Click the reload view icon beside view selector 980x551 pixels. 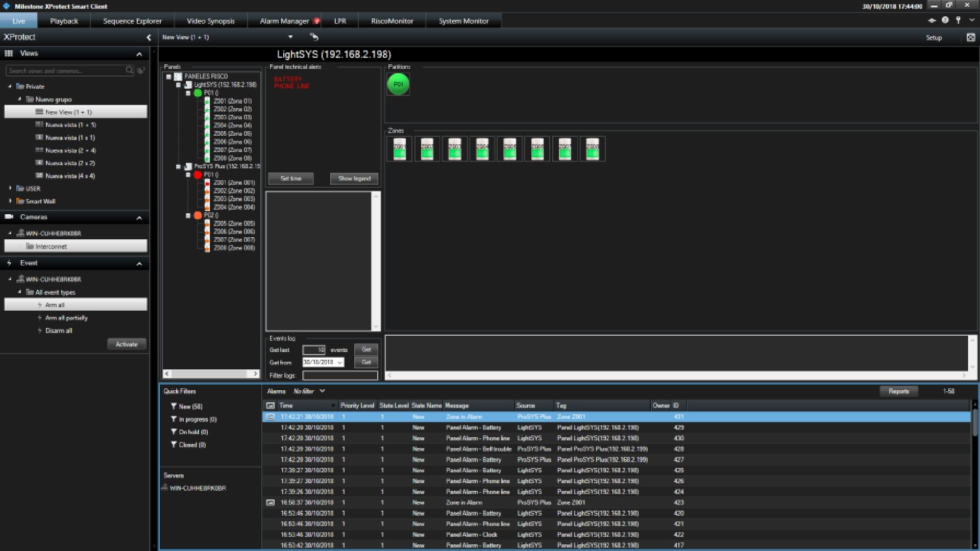click(314, 37)
